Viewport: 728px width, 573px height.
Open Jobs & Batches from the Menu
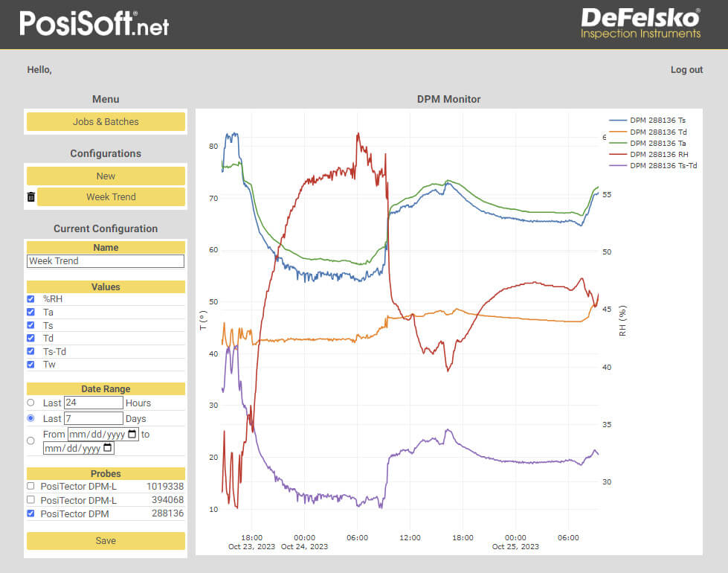tap(106, 121)
